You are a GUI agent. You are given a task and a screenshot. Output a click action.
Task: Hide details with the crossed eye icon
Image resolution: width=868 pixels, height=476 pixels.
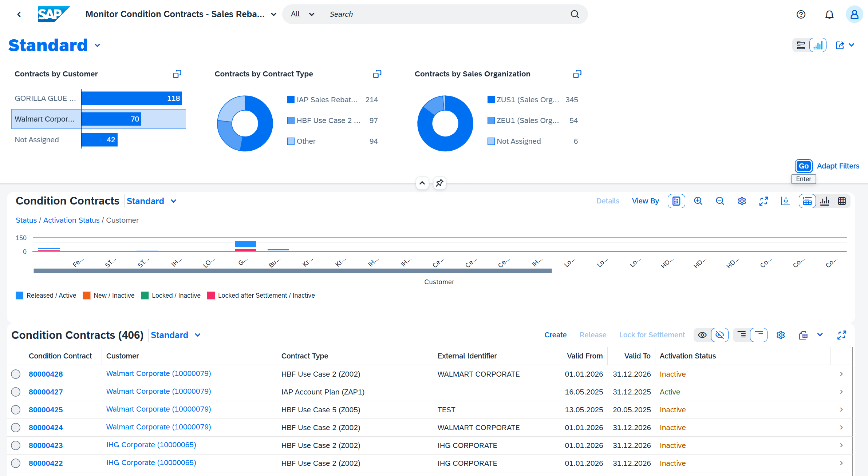[720, 335]
